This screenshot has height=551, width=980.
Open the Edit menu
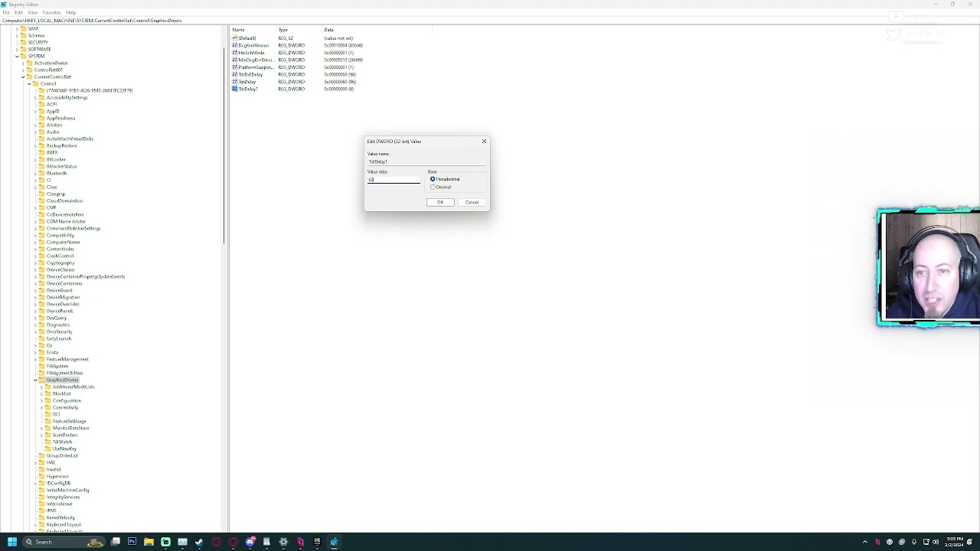click(18, 12)
